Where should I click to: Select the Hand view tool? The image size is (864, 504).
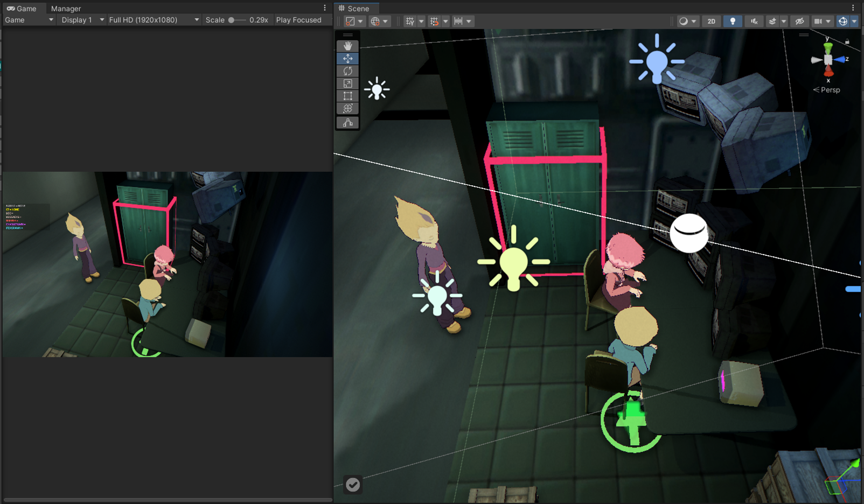pyautogui.click(x=347, y=46)
